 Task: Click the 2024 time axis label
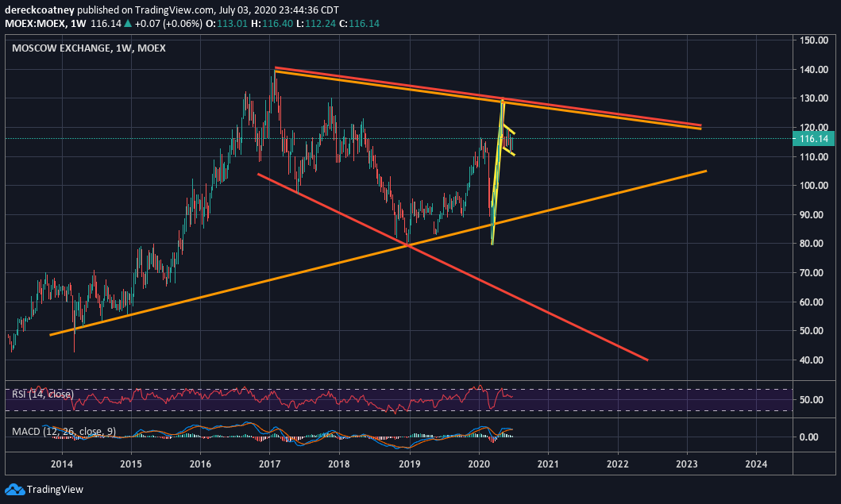756,464
